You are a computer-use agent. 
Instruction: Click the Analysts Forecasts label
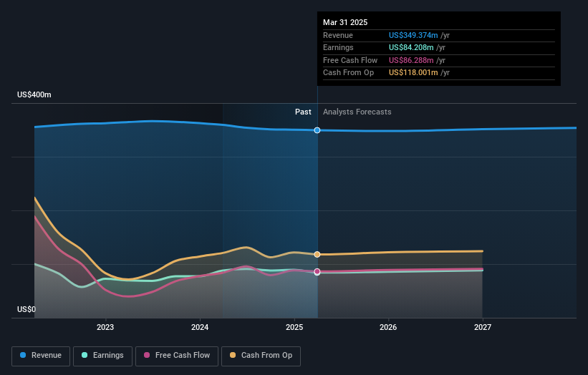357,112
